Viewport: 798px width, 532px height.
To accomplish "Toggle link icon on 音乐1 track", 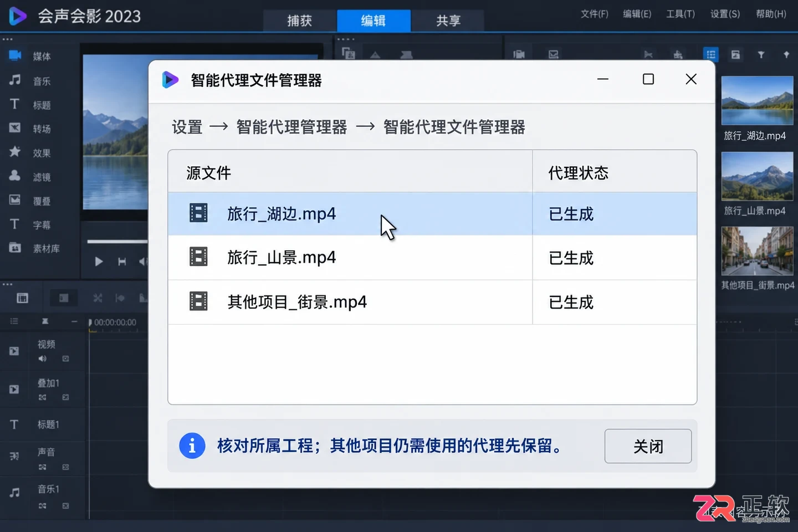I will pos(43,505).
